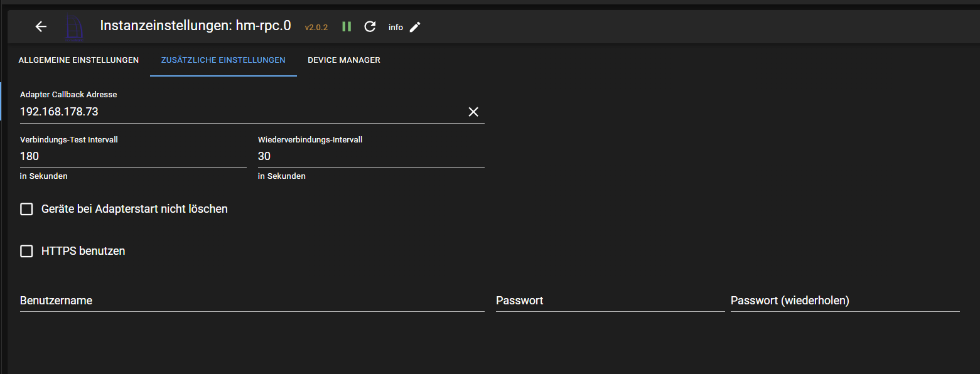The width and height of the screenshot is (980, 374).
Task: Click the Wiederverbindungs-Intervall field
Action: point(370,156)
